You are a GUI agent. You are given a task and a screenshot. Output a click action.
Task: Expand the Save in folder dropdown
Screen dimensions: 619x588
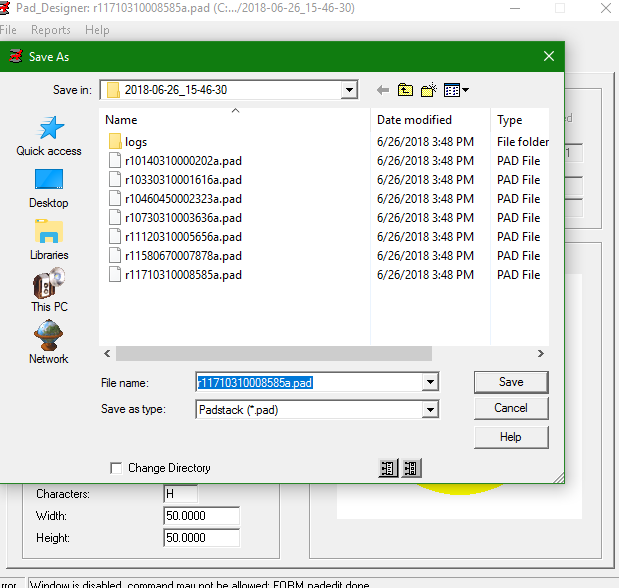coord(349,90)
